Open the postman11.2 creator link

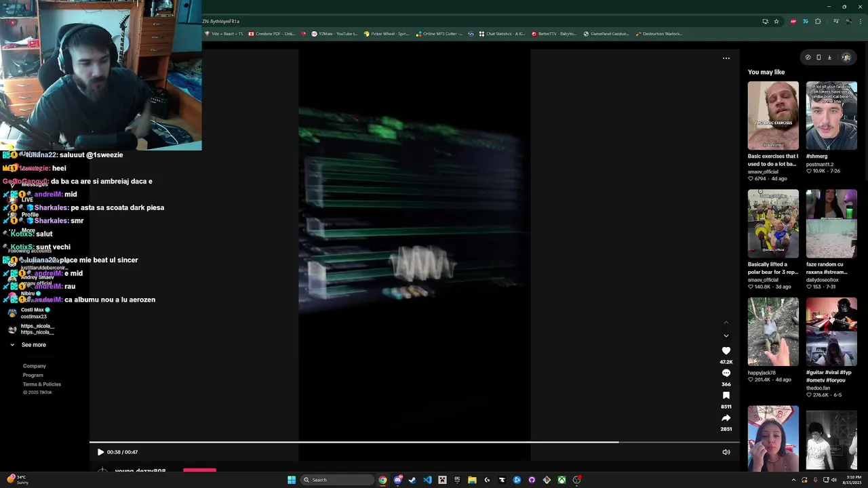pyautogui.click(x=820, y=164)
